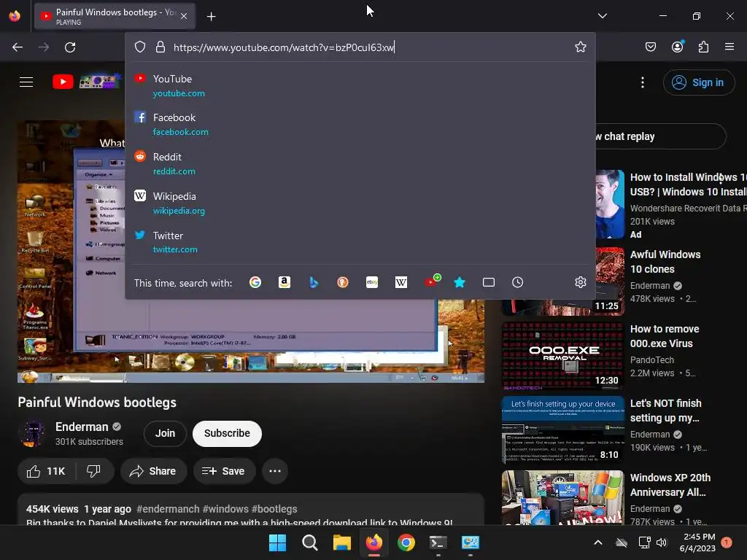Open the Enderman channel name link
Screen dimensions: 747x560
pos(82,427)
